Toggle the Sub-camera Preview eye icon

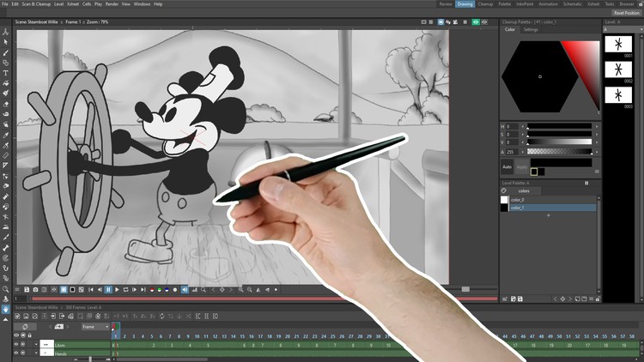coord(484,22)
